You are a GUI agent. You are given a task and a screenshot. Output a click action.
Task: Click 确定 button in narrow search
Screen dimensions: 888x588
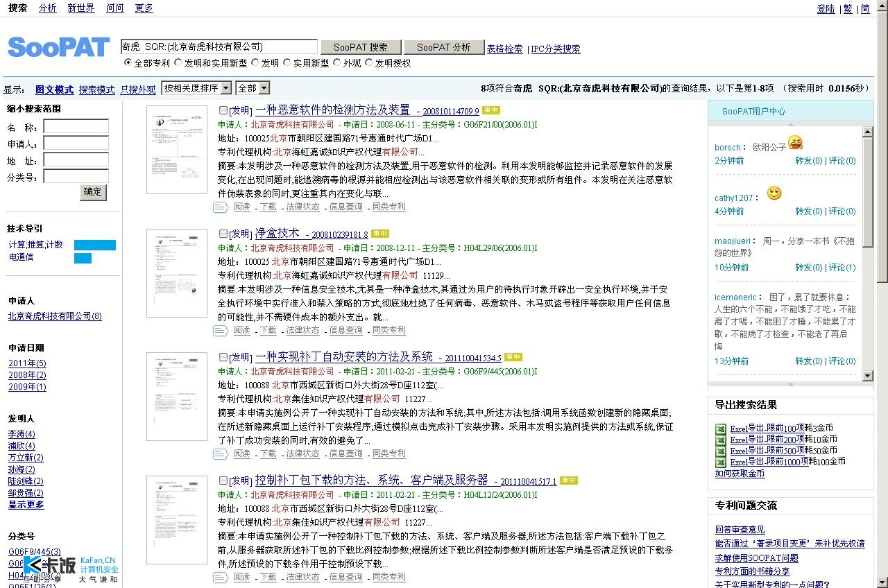click(93, 192)
